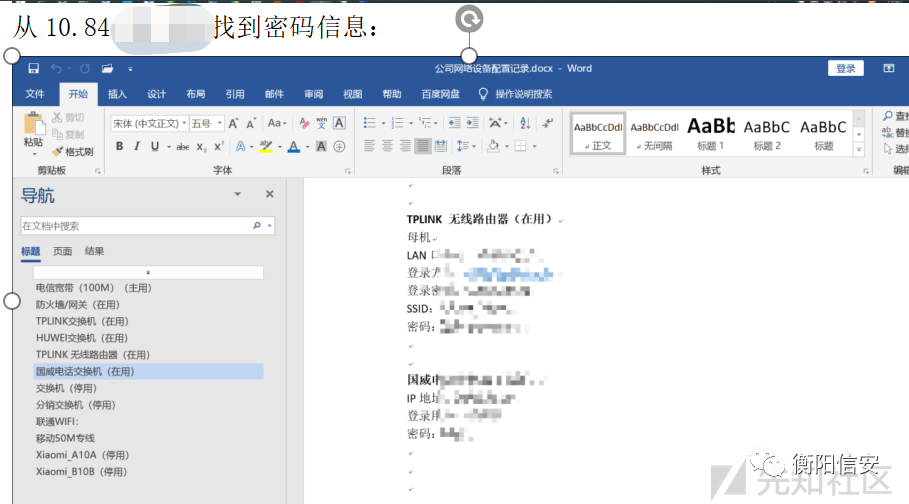Select the 正文 style
This screenshot has width=909, height=504.
(598, 133)
